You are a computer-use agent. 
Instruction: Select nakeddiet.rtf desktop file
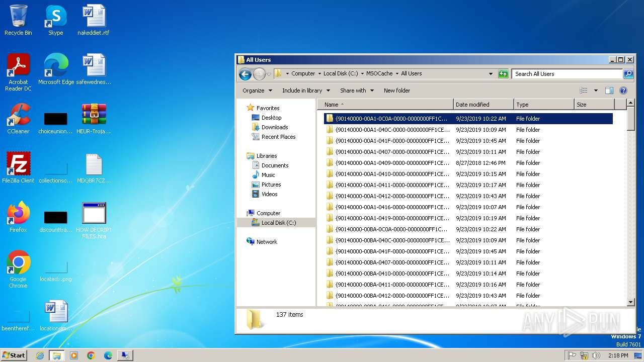(x=94, y=20)
